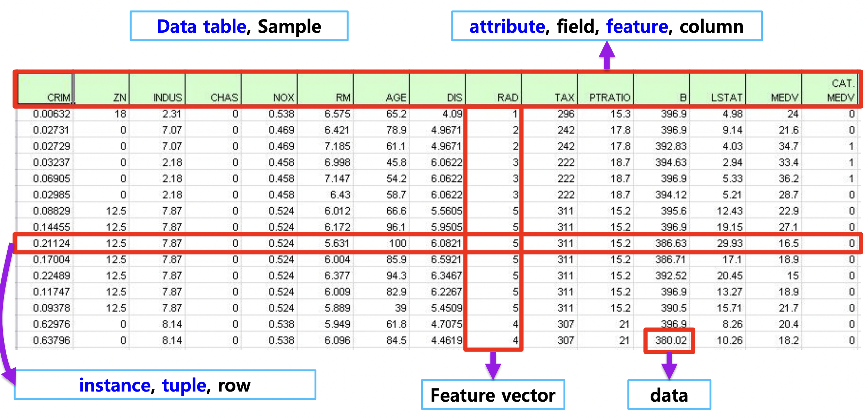
Task: Select the cell 0.06905
Action: tap(46, 178)
